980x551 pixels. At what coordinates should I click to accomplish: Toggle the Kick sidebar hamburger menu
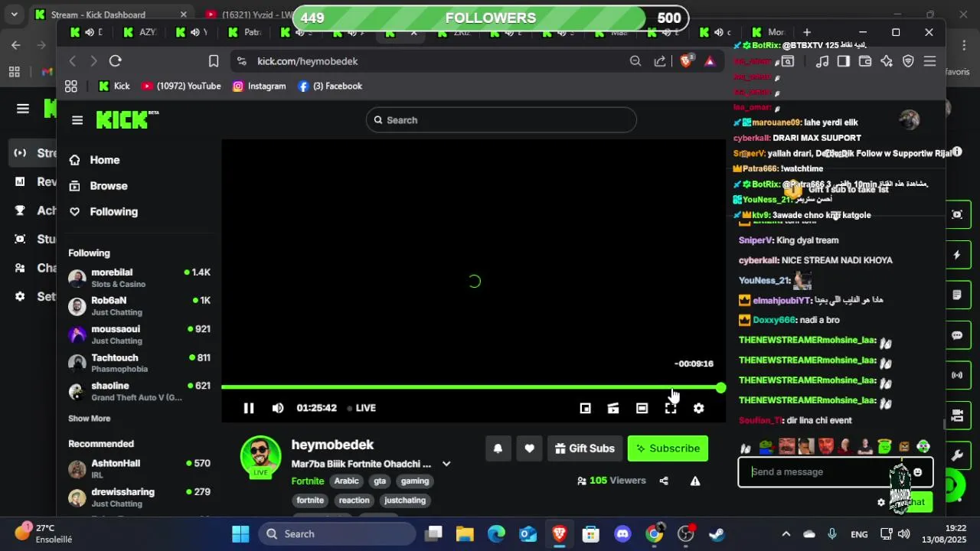77,120
